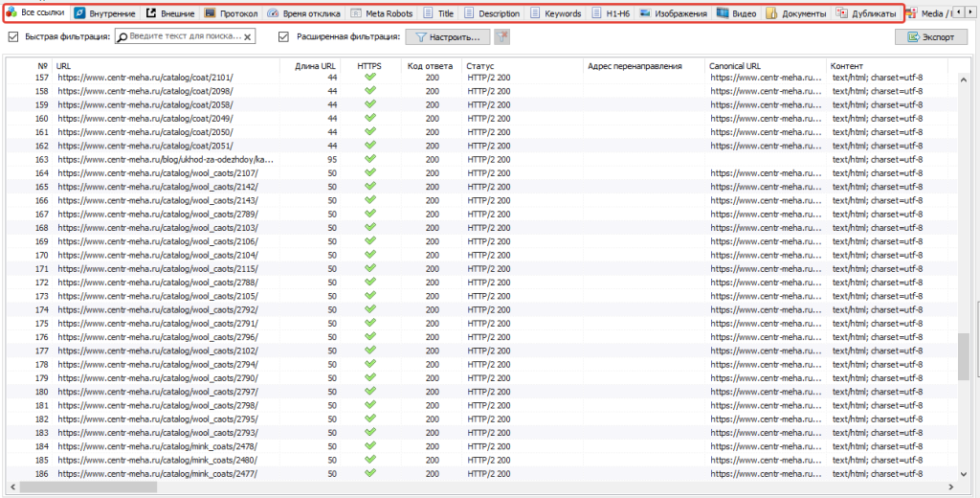Open the Дубликаты tab
Screen dimensions: 980x498
click(x=866, y=14)
